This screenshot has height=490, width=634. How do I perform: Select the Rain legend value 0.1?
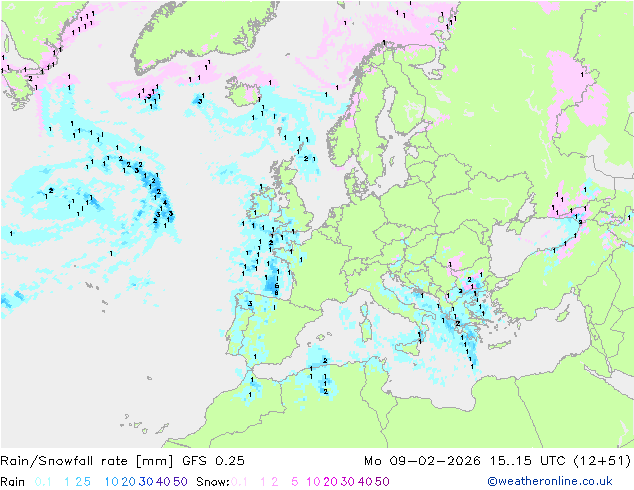coord(43,482)
